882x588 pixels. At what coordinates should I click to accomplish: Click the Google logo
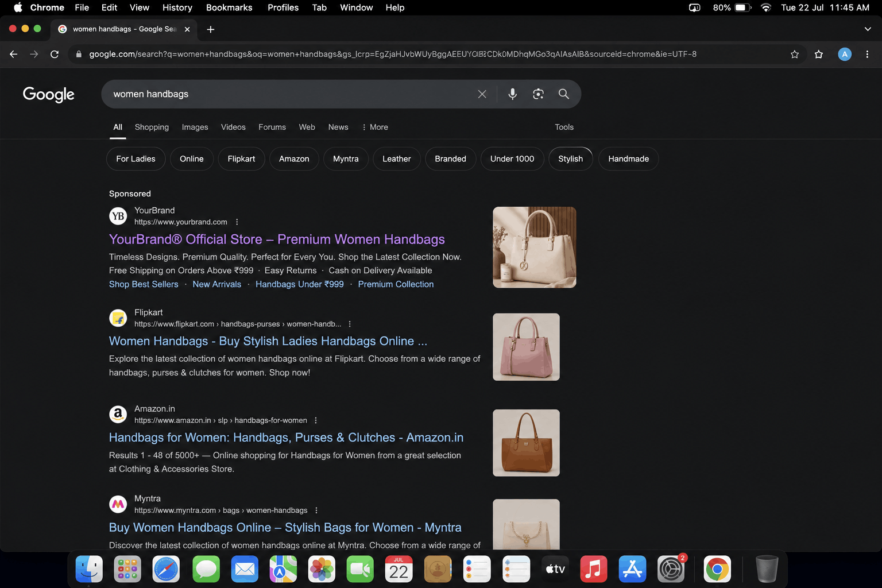[x=49, y=94]
